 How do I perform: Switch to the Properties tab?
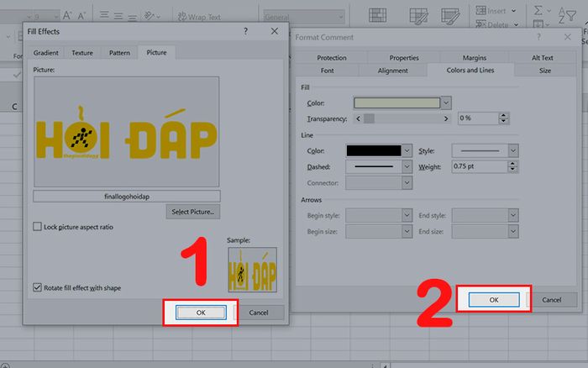pos(404,58)
